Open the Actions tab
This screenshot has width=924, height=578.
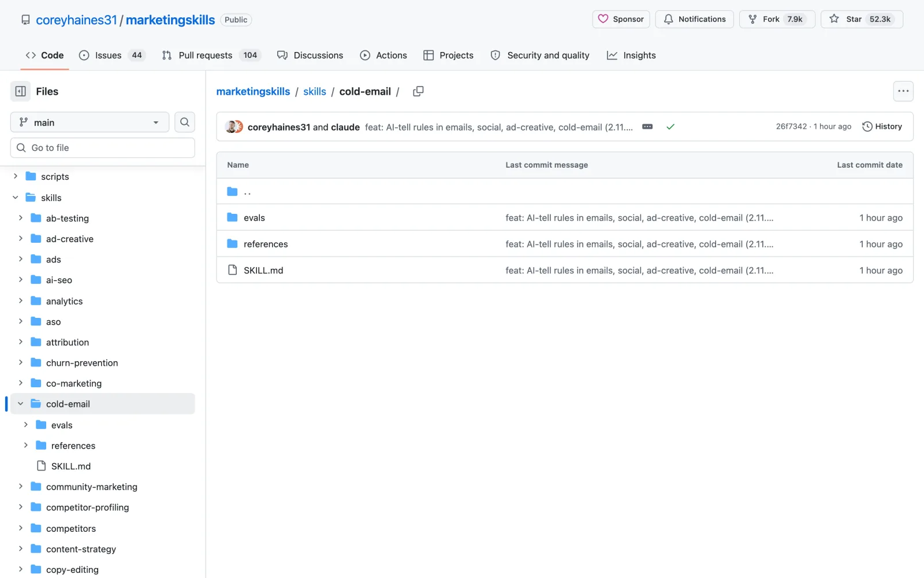(383, 55)
